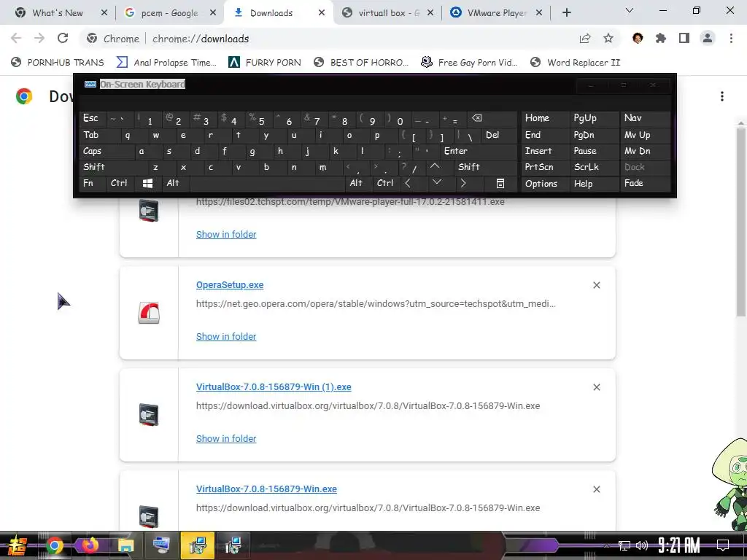The image size is (747, 560).
Task: Switch to the pcem - Google tab
Action: (169, 13)
